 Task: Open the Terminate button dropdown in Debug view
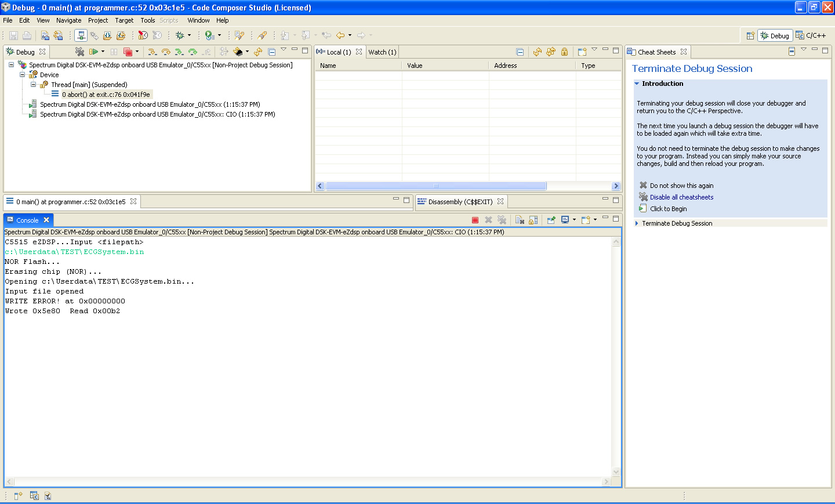click(x=137, y=52)
